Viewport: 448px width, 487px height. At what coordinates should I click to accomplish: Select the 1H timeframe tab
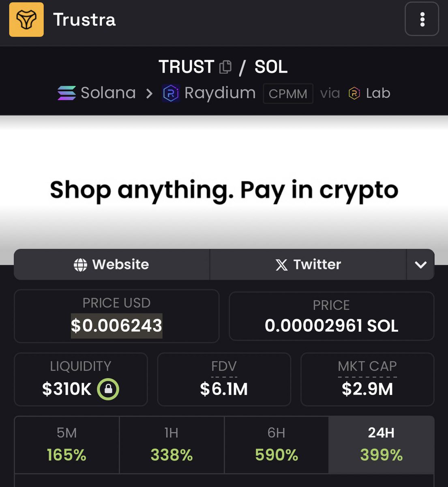coord(171,445)
